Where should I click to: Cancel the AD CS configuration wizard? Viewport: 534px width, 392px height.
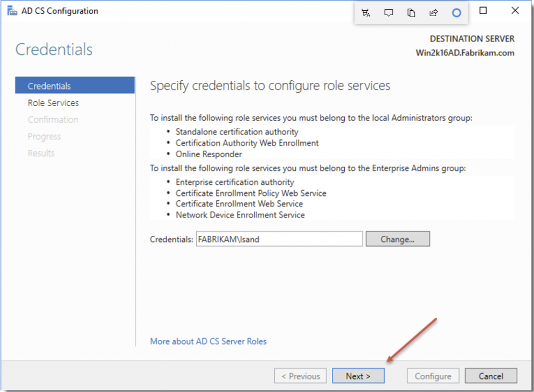[x=491, y=376]
